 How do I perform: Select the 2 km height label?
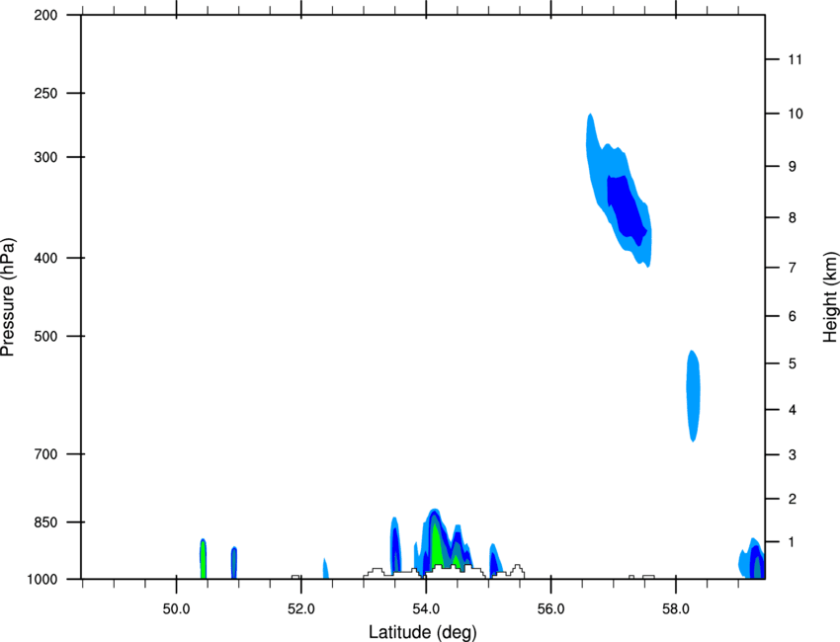pos(792,499)
